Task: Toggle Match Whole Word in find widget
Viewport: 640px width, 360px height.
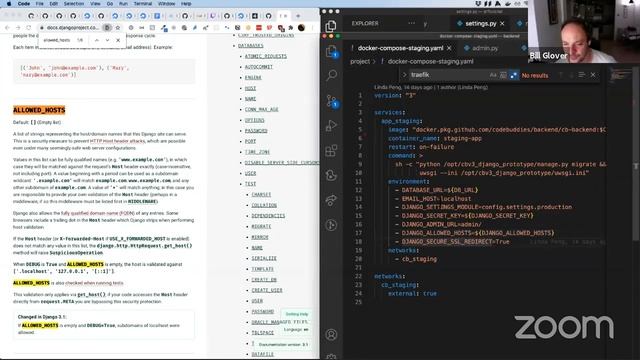Action: (503, 75)
